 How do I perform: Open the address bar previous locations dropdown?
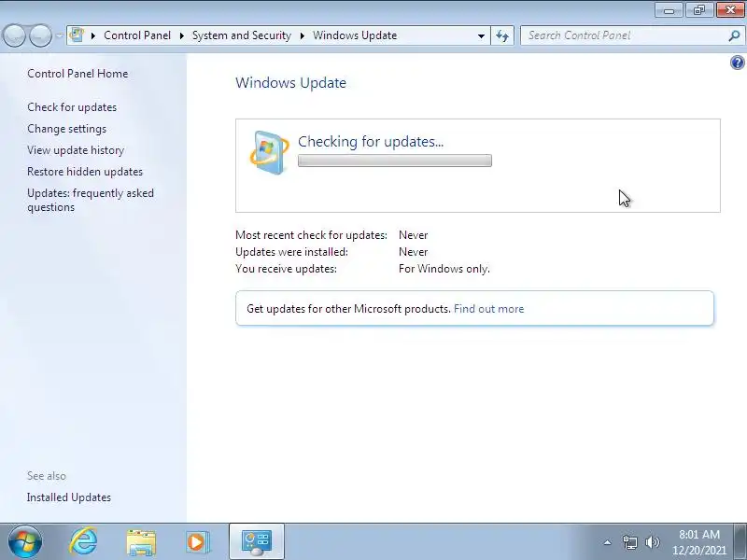[x=481, y=35]
